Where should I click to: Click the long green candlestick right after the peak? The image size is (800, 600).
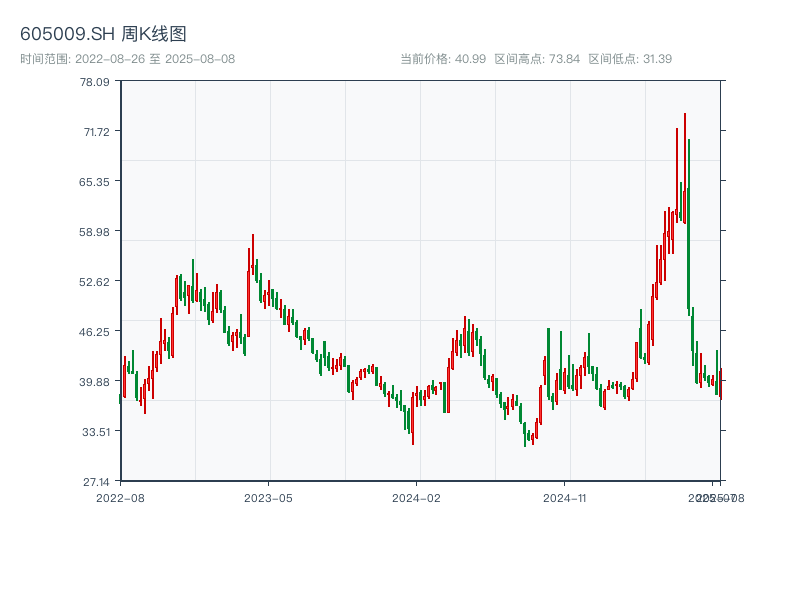[x=689, y=227]
